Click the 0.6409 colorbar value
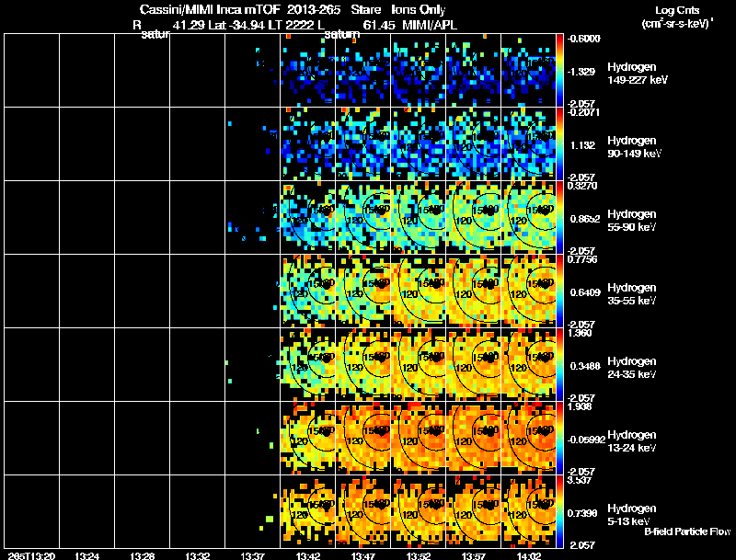Screen dimensions: 736x560 click(x=585, y=292)
